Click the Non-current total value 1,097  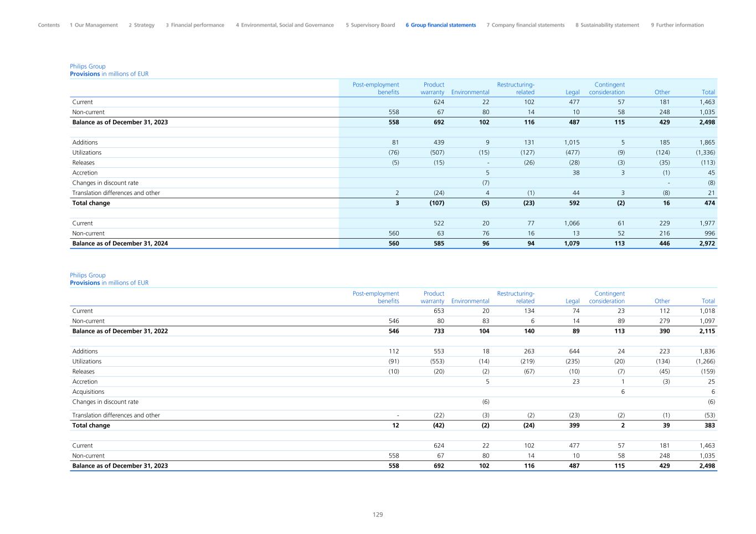[x=707, y=321]
